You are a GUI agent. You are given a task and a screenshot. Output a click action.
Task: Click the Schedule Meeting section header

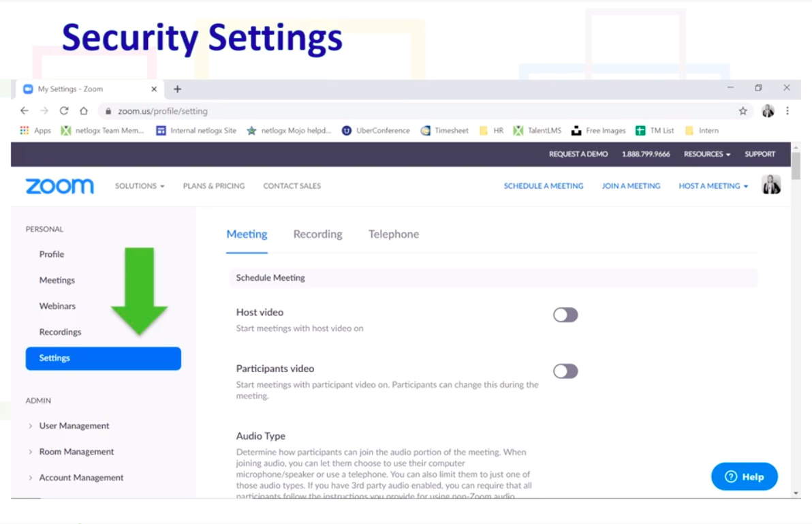(493, 278)
